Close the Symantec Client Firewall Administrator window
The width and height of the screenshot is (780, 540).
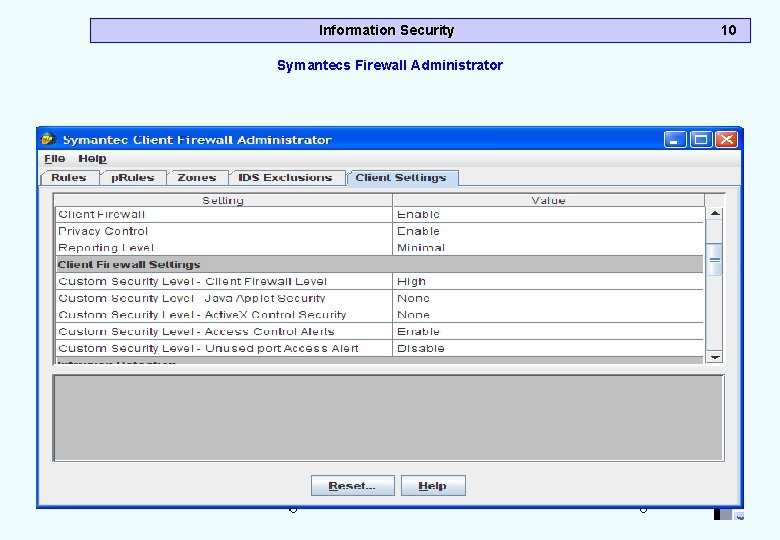point(726,140)
